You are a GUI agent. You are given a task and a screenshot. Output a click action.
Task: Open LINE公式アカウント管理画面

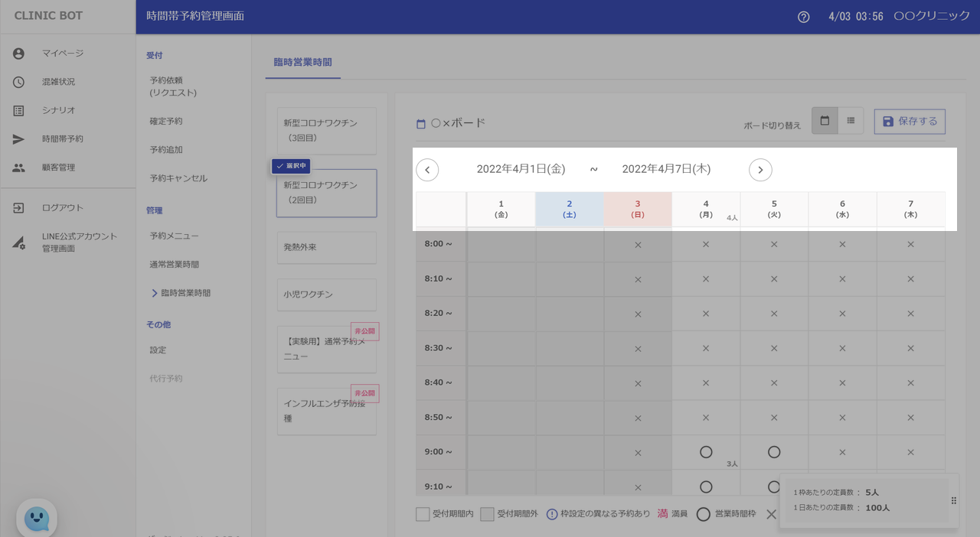(x=80, y=242)
